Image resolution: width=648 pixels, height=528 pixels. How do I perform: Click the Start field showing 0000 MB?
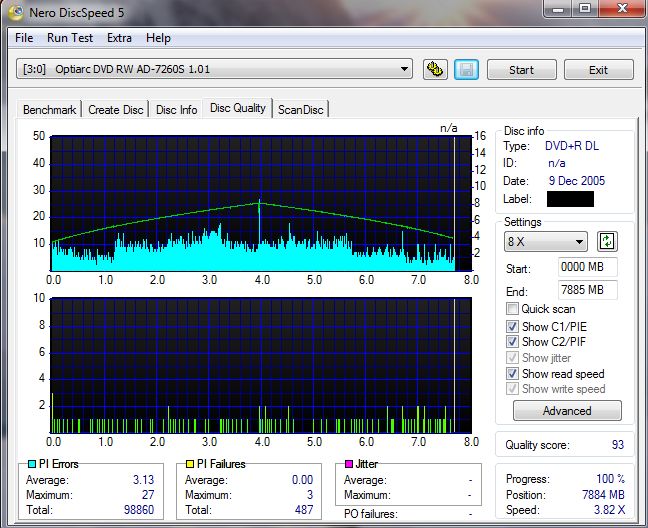(587, 267)
